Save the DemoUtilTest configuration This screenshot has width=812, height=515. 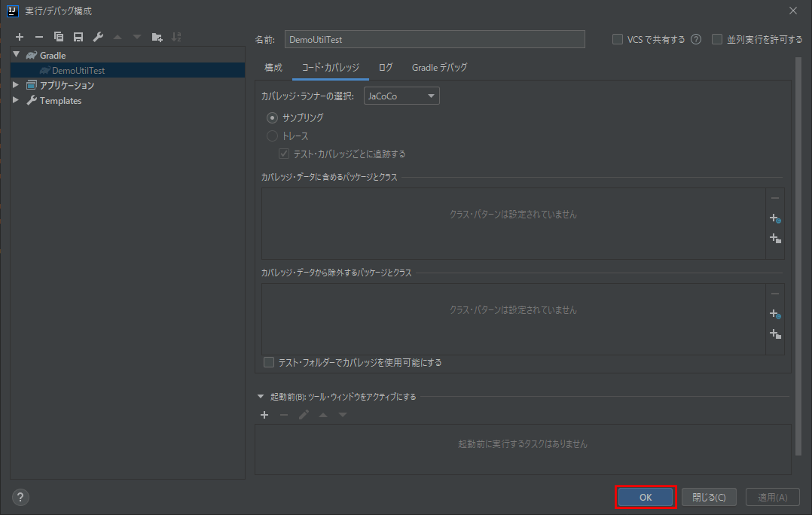coord(78,36)
